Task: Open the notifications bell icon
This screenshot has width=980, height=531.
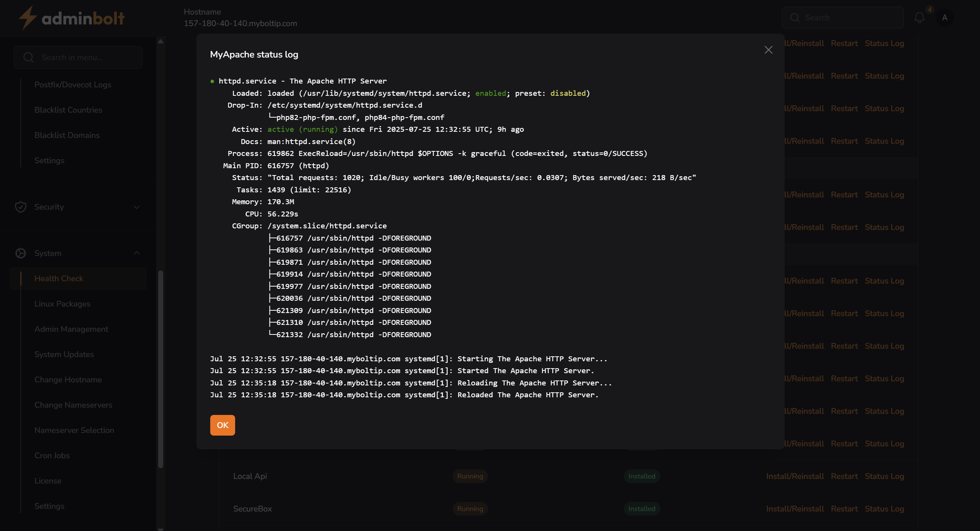Action: [x=919, y=18]
